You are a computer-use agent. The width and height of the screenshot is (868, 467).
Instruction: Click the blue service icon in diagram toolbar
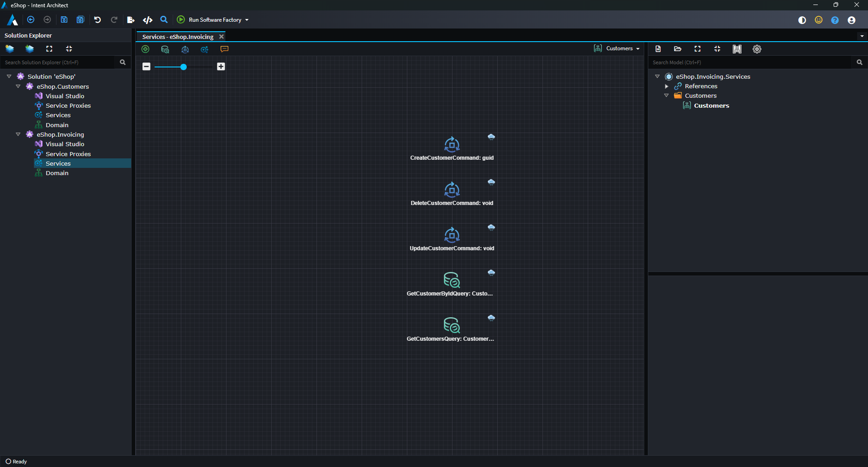click(205, 49)
